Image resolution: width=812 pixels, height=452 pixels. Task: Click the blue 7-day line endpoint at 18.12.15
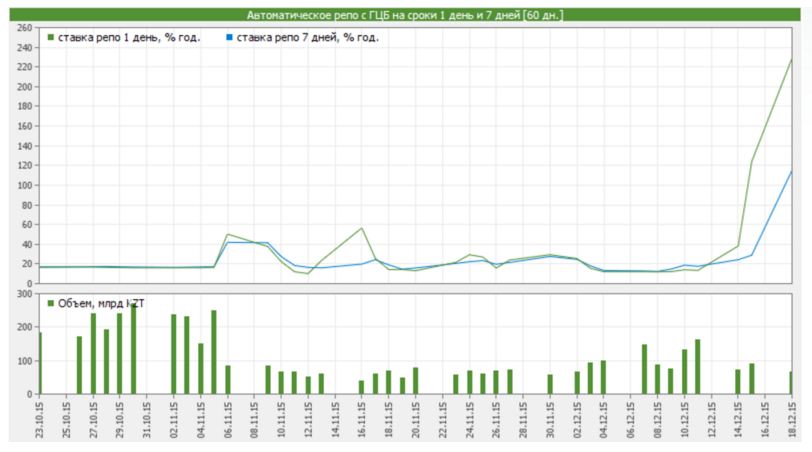[x=791, y=171]
